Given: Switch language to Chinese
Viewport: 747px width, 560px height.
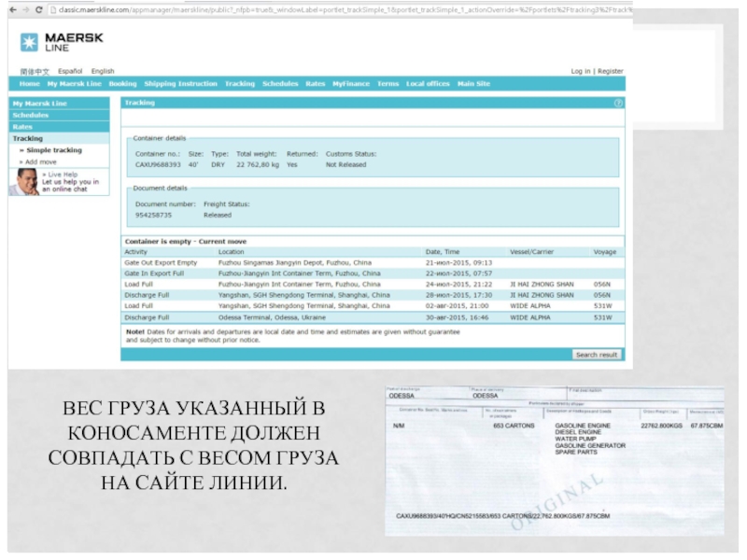Looking at the screenshot, I should [35, 72].
